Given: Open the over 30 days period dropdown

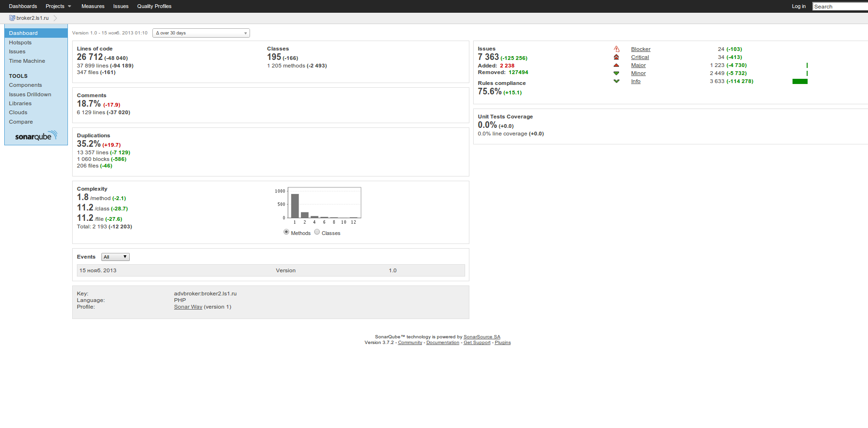Looking at the screenshot, I should (201, 33).
